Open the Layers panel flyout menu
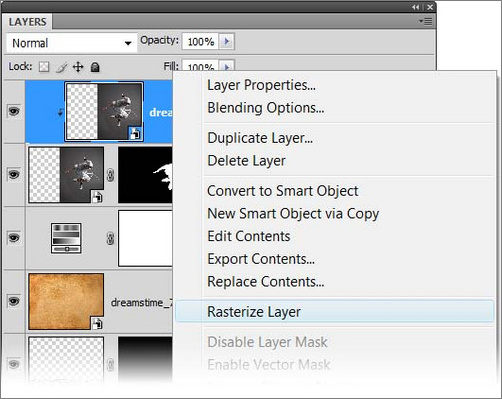This screenshot has height=399, width=502. pyautogui.click(x=426, y=22)
